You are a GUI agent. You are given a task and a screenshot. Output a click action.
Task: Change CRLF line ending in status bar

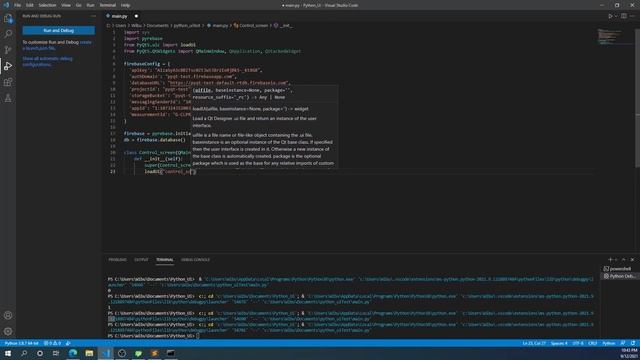[x=593, y=343]
